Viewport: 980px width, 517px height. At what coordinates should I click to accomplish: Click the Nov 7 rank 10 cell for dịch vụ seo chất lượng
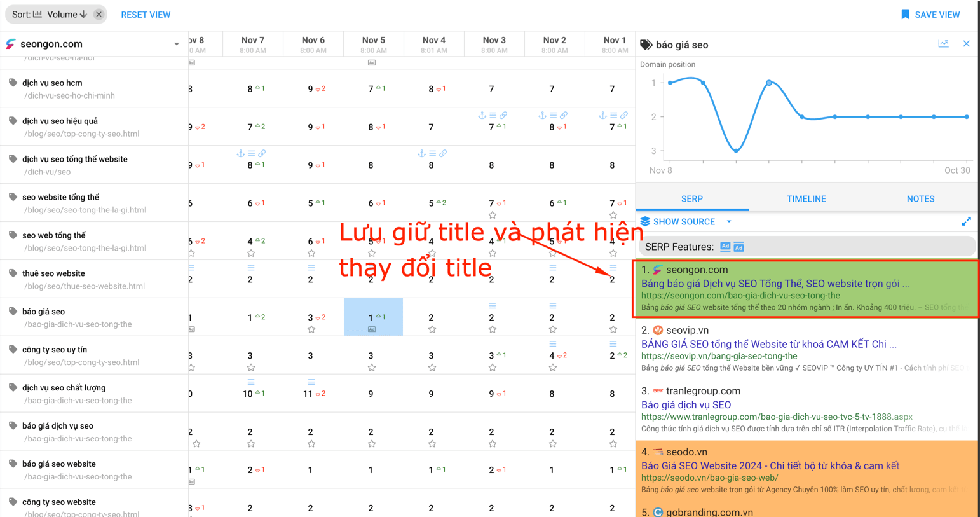(252, 393)
